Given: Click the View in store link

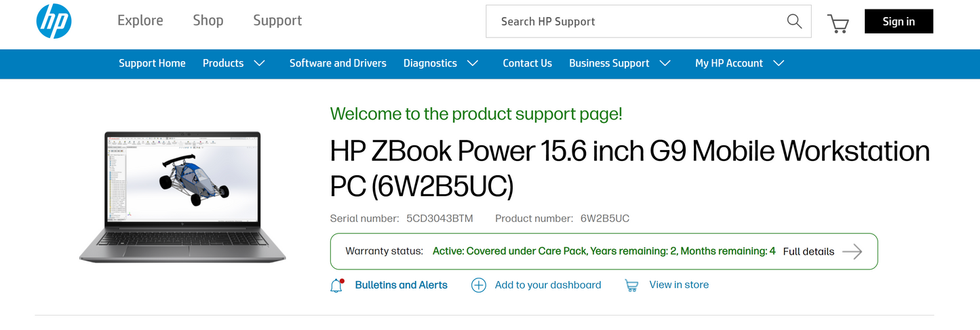Looking at the screenshot, I should pyautogui.click(x=679, y=285).
